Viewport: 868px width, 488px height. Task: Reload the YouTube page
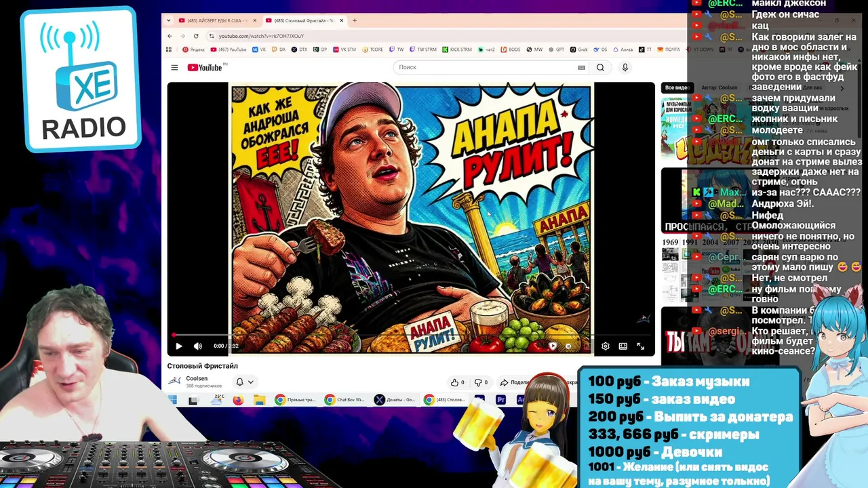coord(196,36)
